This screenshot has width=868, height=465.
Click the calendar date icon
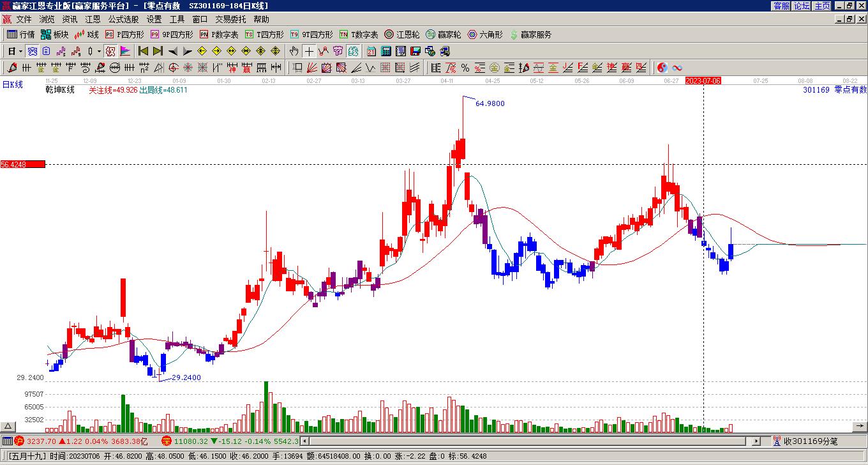(x=371, y=51)
